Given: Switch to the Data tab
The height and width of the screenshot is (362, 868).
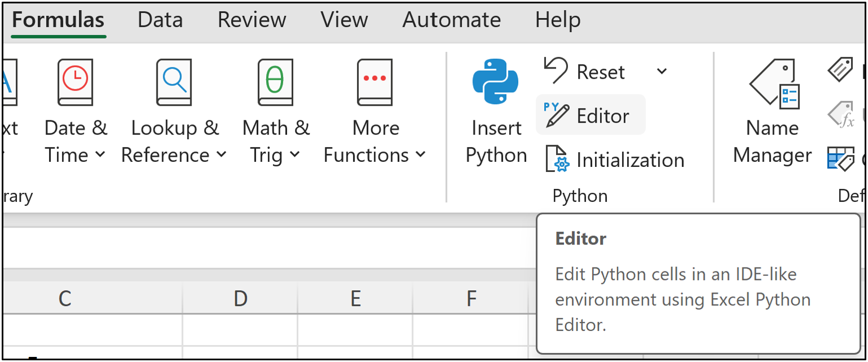Looking at the screenshot, I should point(160,20).
